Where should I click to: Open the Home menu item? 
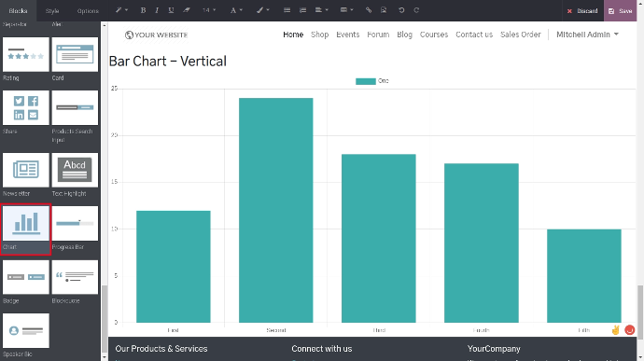click(x=293, y=35)
